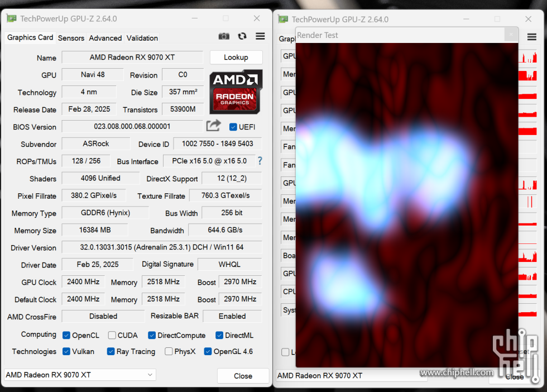This screenshot has height=392, width=547.
Task: Toggle the Vulkan checkbox
Action: [x=66, y=351]
